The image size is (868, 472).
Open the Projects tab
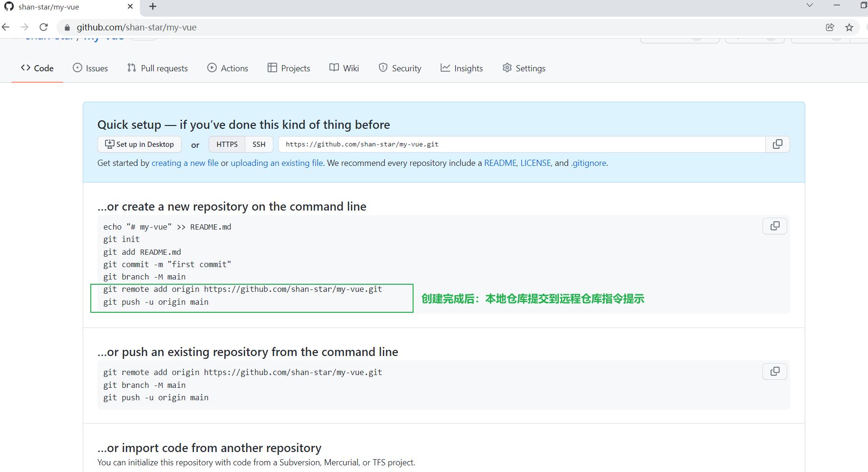(289, 68)
